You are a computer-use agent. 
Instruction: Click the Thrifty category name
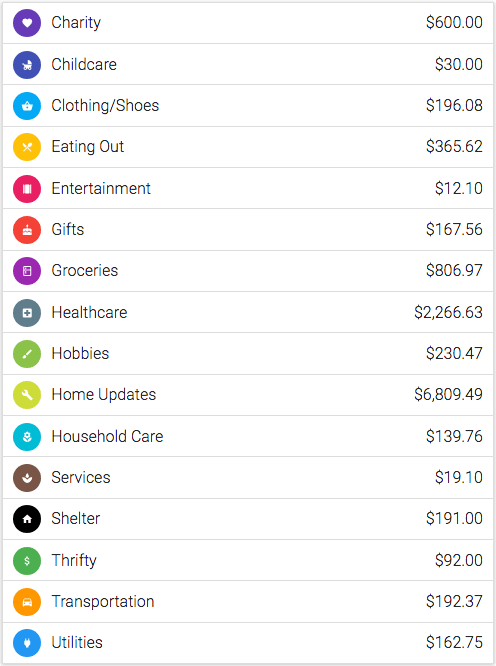(74, 560)
